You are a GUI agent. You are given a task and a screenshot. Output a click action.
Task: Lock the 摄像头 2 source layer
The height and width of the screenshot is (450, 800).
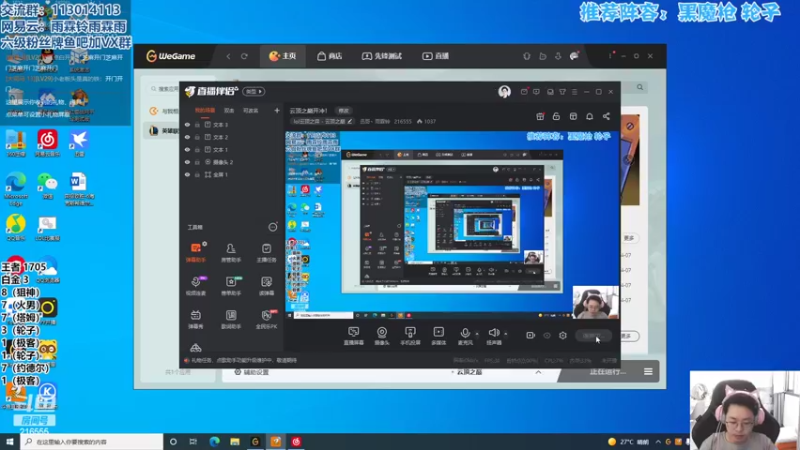point(197,162)
